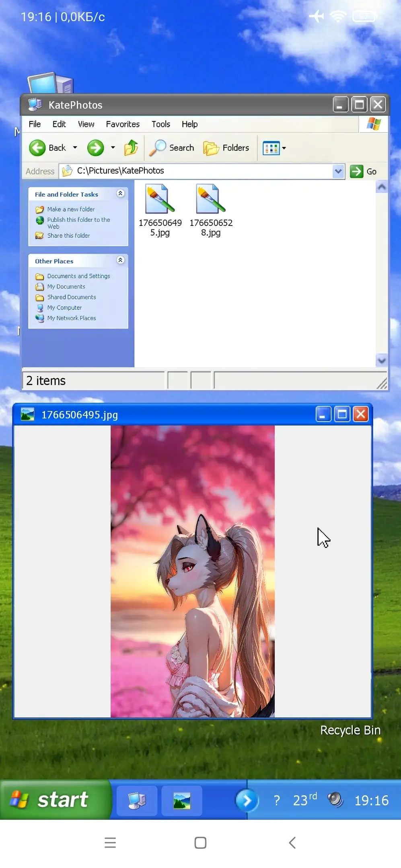This screenshot has height=868, width=401.
Task: Click the image viewer taskbar button
Action: point(182,800)
